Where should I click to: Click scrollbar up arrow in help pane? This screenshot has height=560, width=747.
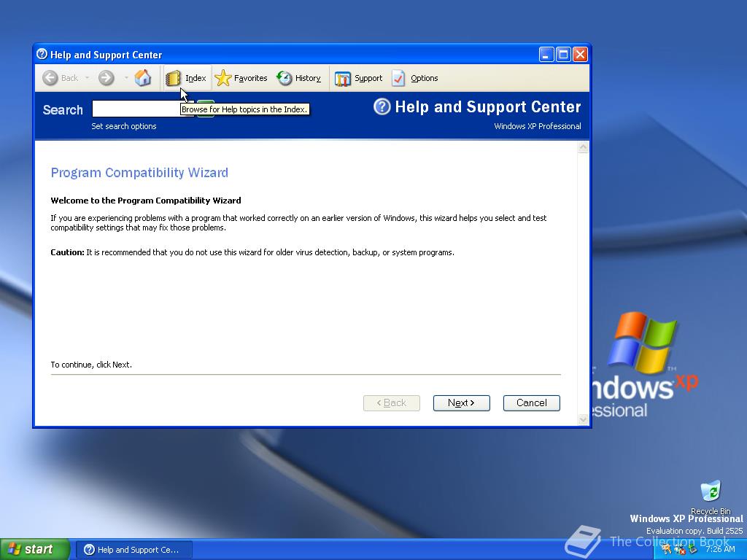pos(583,147)
